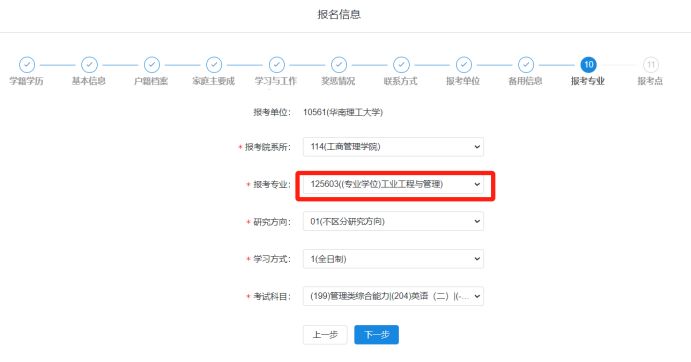Proceed with the 下一步 button
This screenshot has width=691, height=362.
click(376, 335)
